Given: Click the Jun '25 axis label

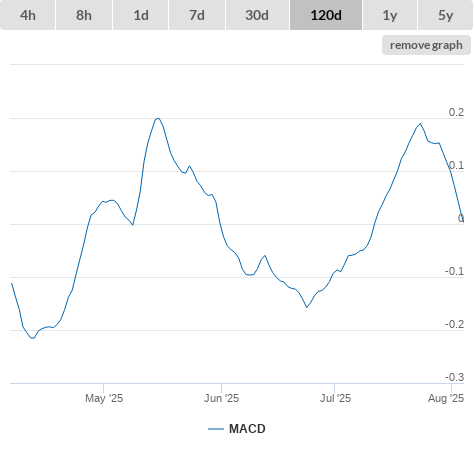Looking at the screenshot, I should click(221, 398).
